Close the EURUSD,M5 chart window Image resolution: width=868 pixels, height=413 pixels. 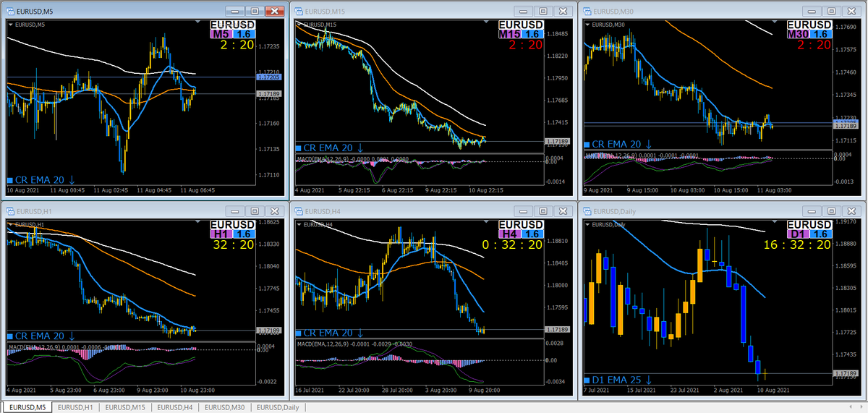(x=274, y=11)
